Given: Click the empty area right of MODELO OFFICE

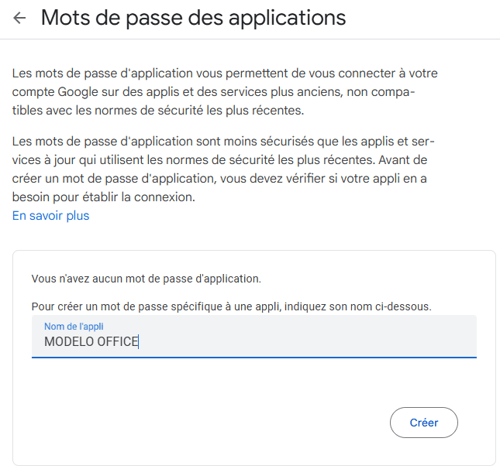Looking at the screenshot, I should point(307,342).
